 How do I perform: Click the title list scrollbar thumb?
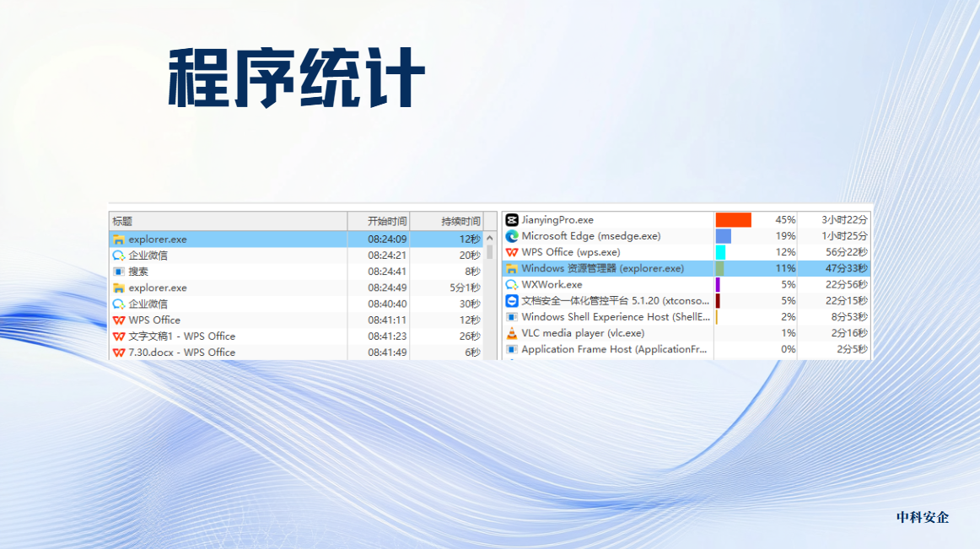pos(490,252)
